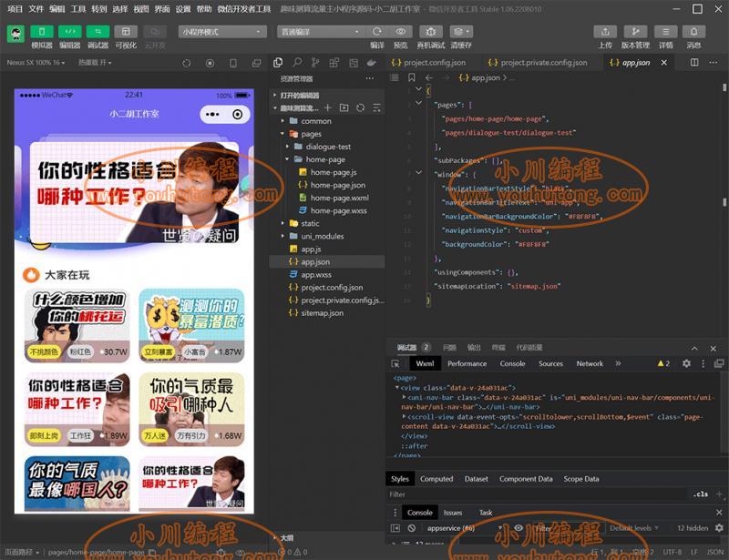Open the editor more actions ellipsis

tap(714, 62)
